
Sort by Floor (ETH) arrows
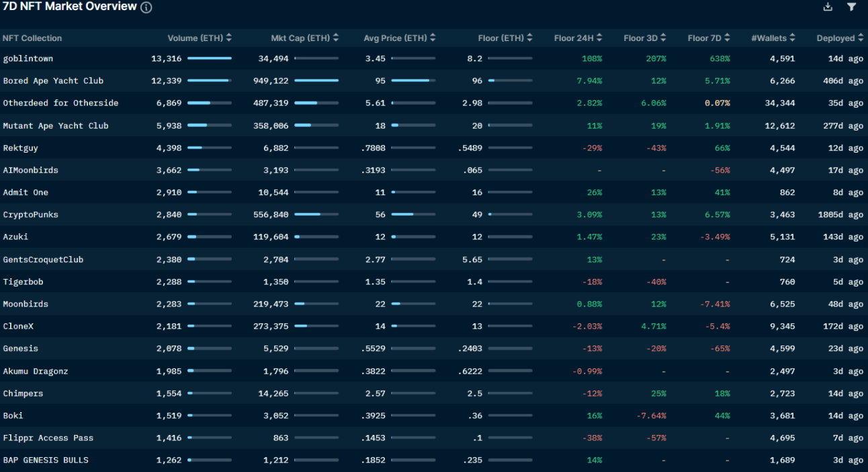coord(529,38)
